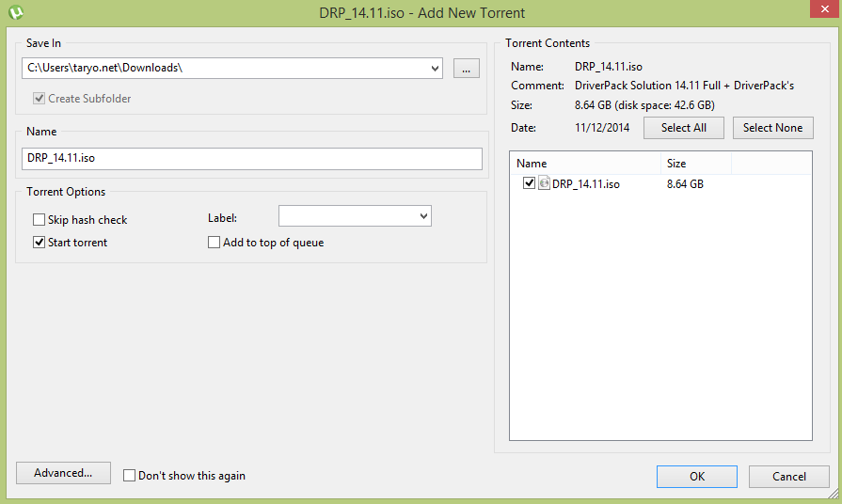Screen dimensions: 842x504
Task: Click the window resize grip corner
Action: (834, 494)
